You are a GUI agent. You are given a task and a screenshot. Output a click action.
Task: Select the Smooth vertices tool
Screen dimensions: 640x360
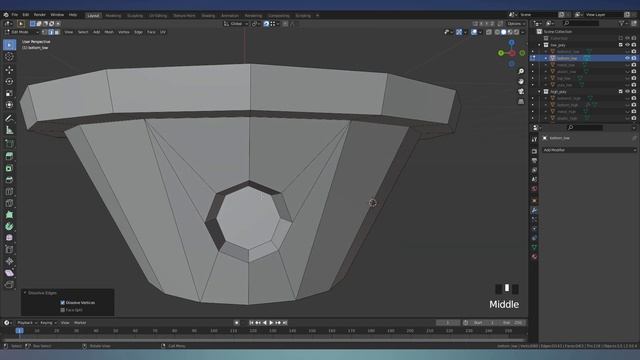click(9, 238)
